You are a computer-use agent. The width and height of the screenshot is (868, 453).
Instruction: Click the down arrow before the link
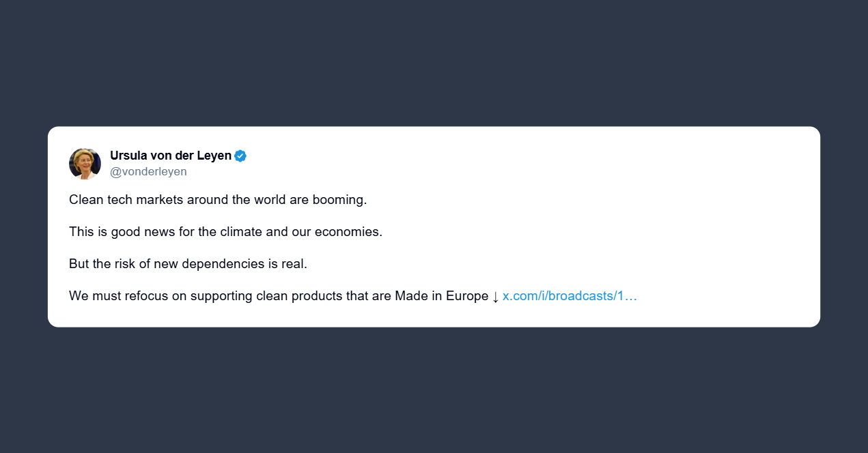(x=496, y=297)
